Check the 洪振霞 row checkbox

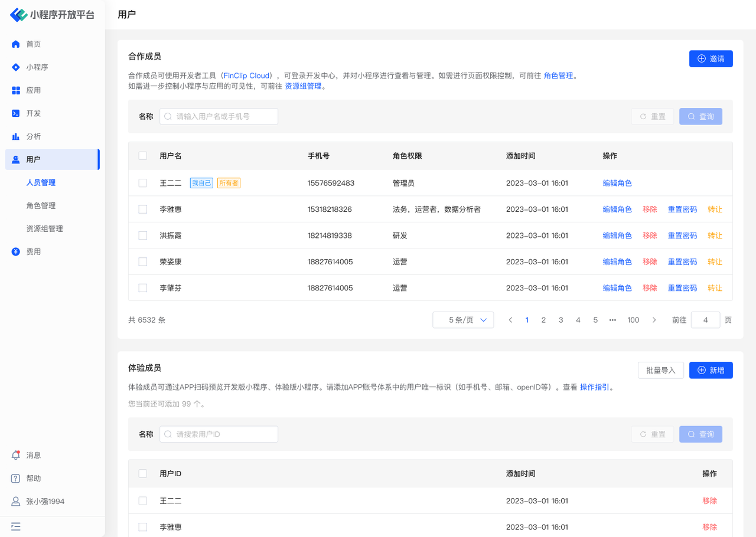143,235
